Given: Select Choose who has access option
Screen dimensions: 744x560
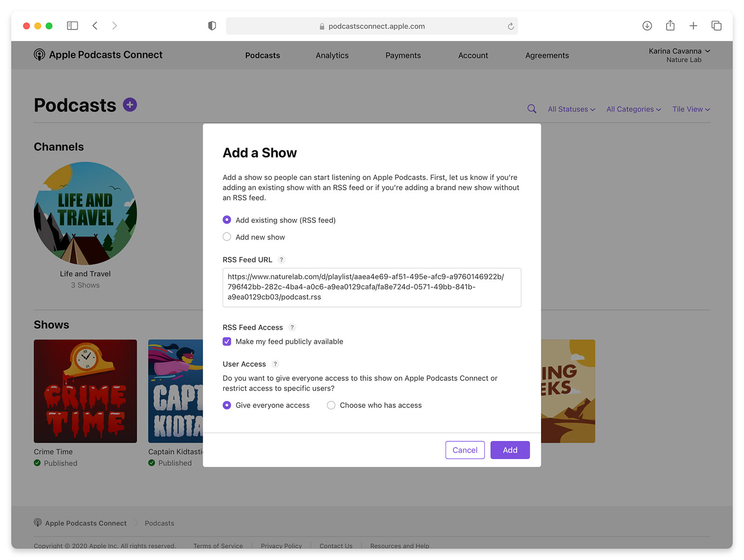Looking at the screenshot, I should click(331, 405).
